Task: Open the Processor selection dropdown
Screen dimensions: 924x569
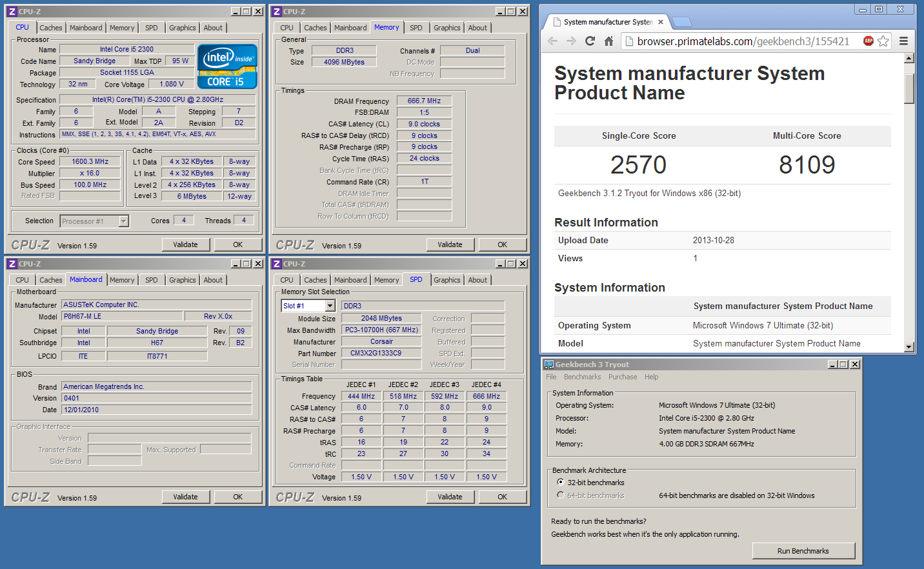Action: point(124,221)
